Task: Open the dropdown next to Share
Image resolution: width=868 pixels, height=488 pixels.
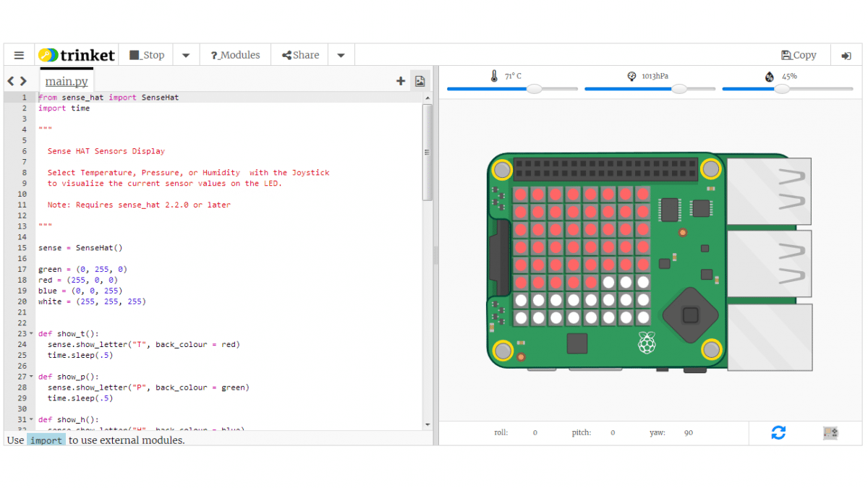Action: (341, 54)
